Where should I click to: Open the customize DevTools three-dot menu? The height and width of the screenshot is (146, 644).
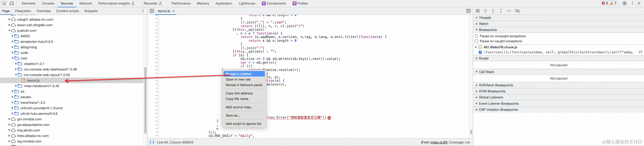pos(632,3)
